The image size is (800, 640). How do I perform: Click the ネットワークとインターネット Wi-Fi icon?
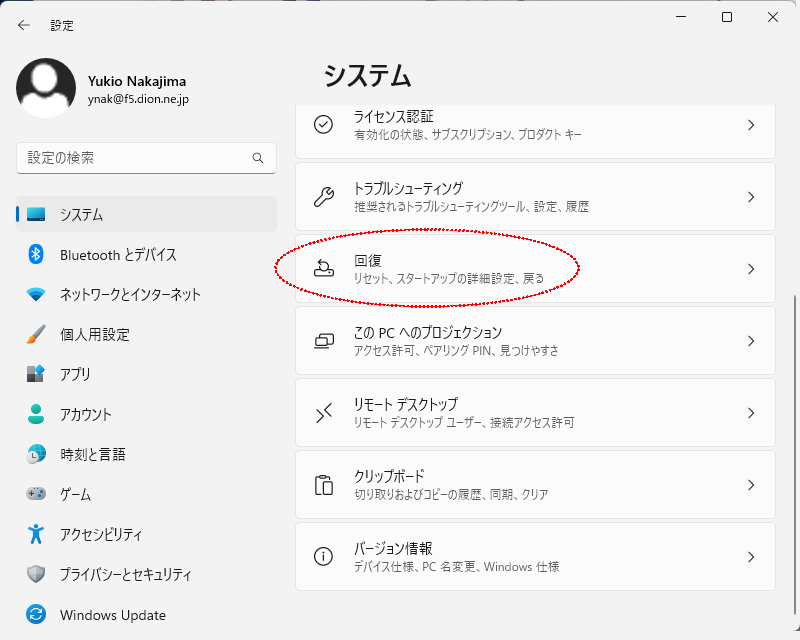click(x=36, y=294)
